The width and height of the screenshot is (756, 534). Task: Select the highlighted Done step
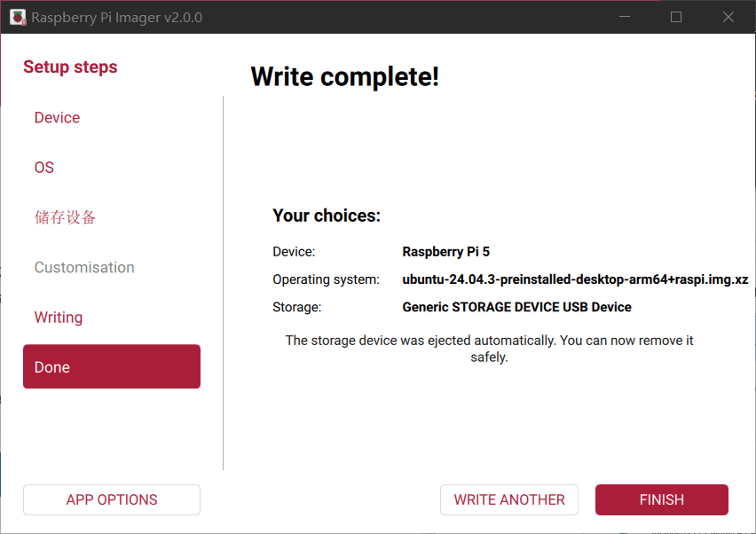(112, 366)
